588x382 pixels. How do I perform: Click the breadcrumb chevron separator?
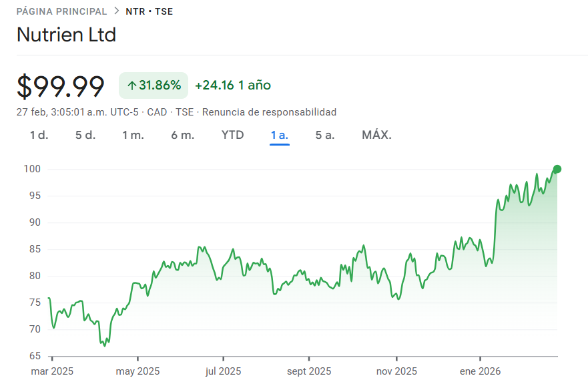point(117,11)
